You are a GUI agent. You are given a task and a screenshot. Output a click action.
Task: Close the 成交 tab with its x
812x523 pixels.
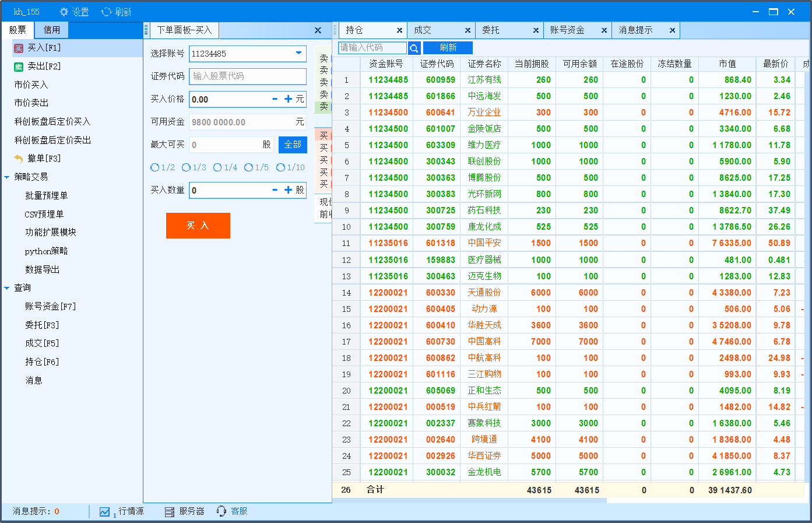[467, 30]
